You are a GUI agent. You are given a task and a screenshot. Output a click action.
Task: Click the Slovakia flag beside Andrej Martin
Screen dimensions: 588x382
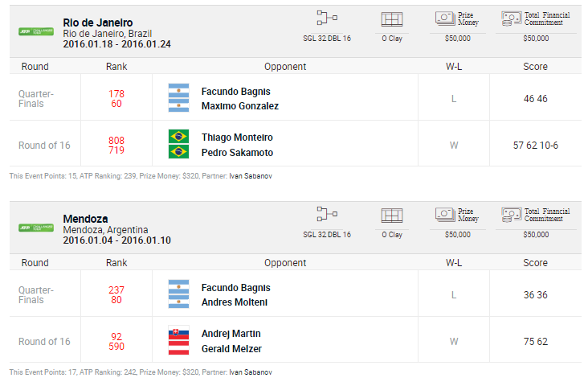tap(178, 332)
